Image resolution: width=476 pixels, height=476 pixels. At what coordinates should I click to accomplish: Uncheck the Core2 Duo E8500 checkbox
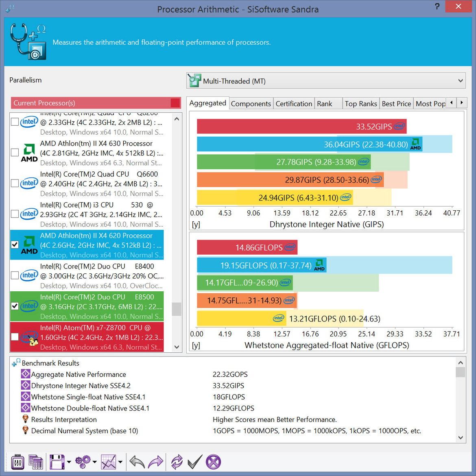tap(15, 306)
